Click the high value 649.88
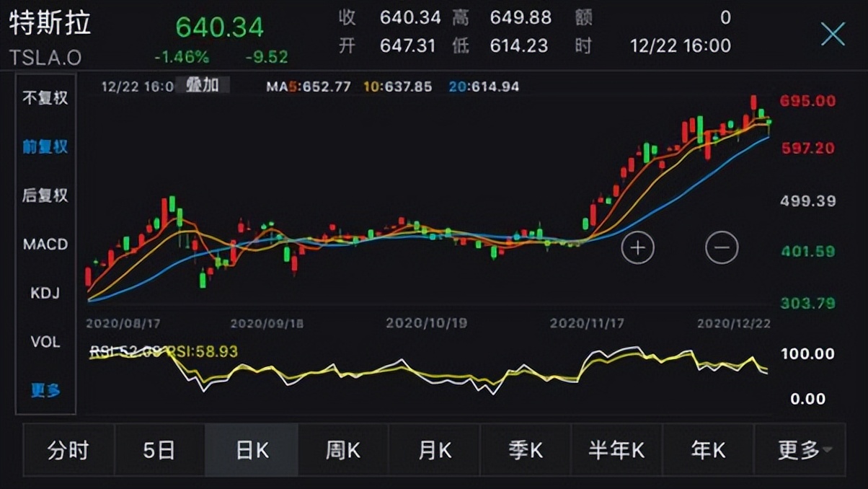868x489 pixels. (521, 17)
